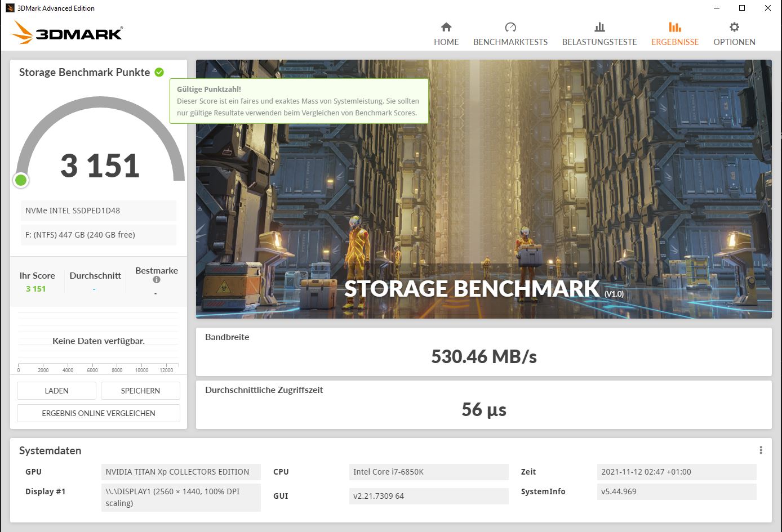The image size is (782, 532).
Task: Click 3DMark app icon in title bar
Action: (10, 8)
